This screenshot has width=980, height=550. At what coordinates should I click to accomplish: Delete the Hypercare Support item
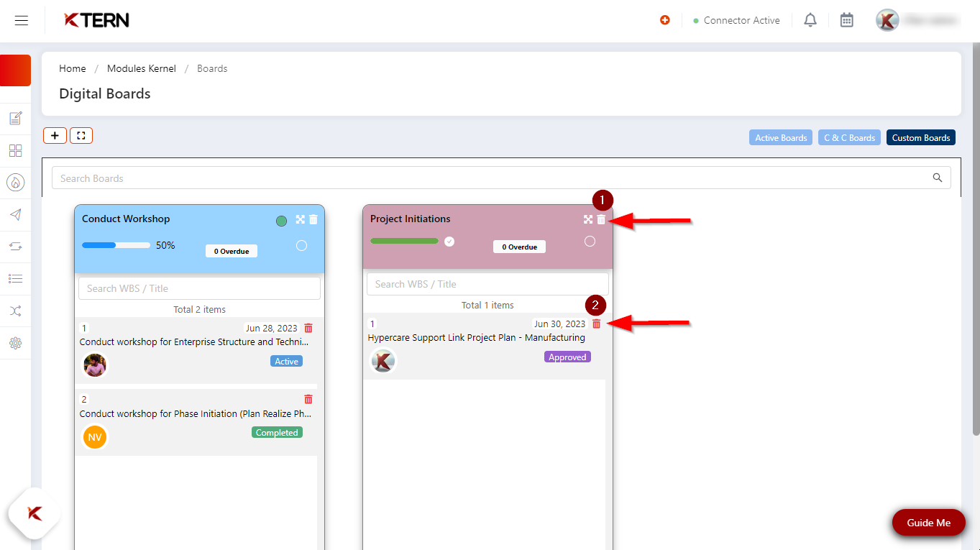point(596,324)
